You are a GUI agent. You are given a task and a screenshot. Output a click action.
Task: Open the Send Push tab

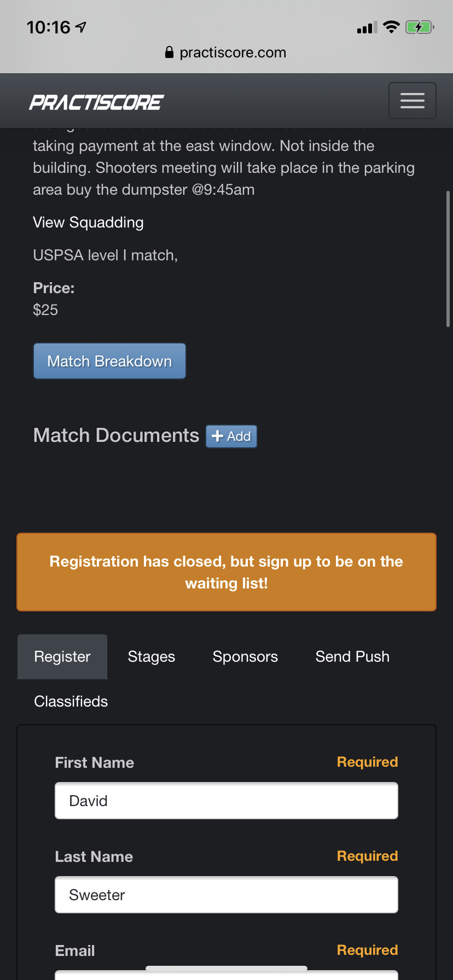pos(352,657)
